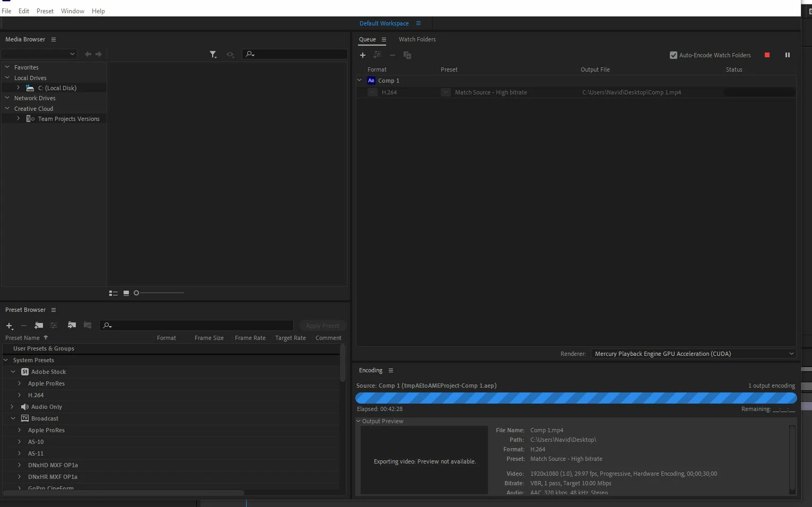The height and width of the screenshot is (507, 812).
Task: Select the Queue tab
Action: click(367, 40)
